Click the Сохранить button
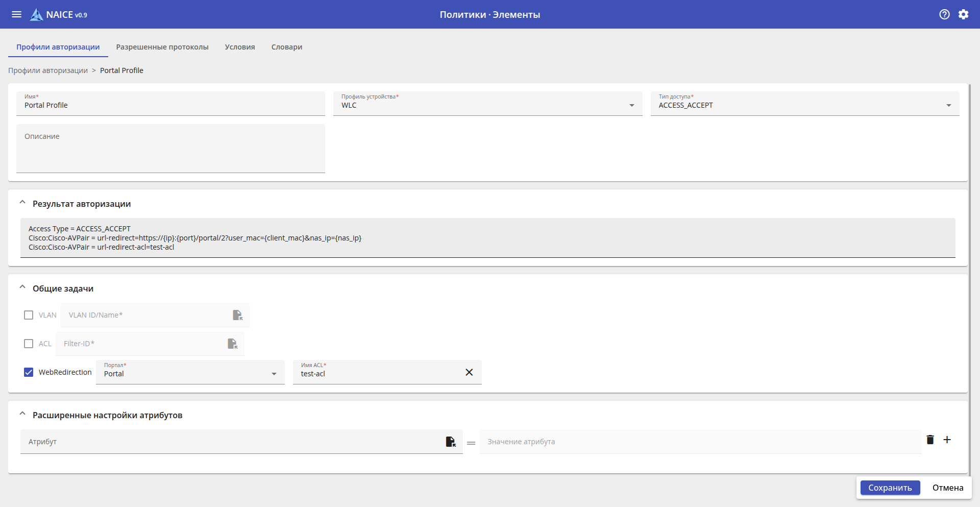Screen dimensions: 980x507 point(890,488)
